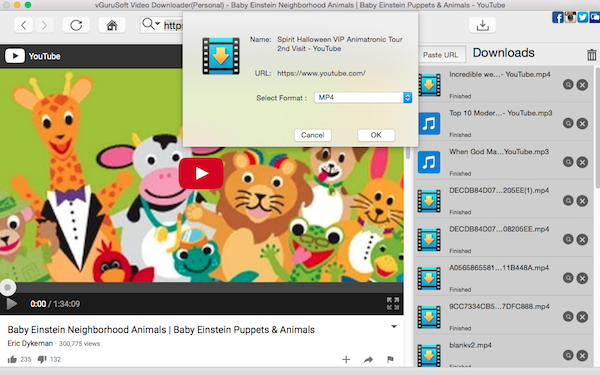The image size is (600, 375).
Task: Start the video with the red play button
Action: (201, 173)
